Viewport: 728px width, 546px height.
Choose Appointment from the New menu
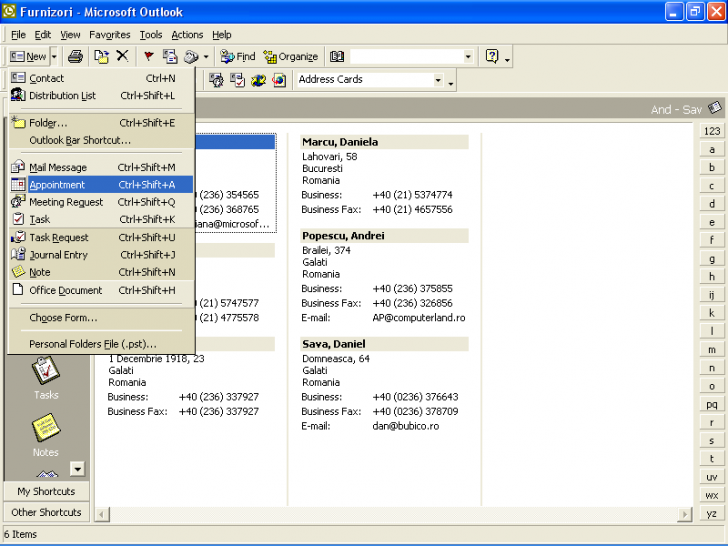point(101,184)
